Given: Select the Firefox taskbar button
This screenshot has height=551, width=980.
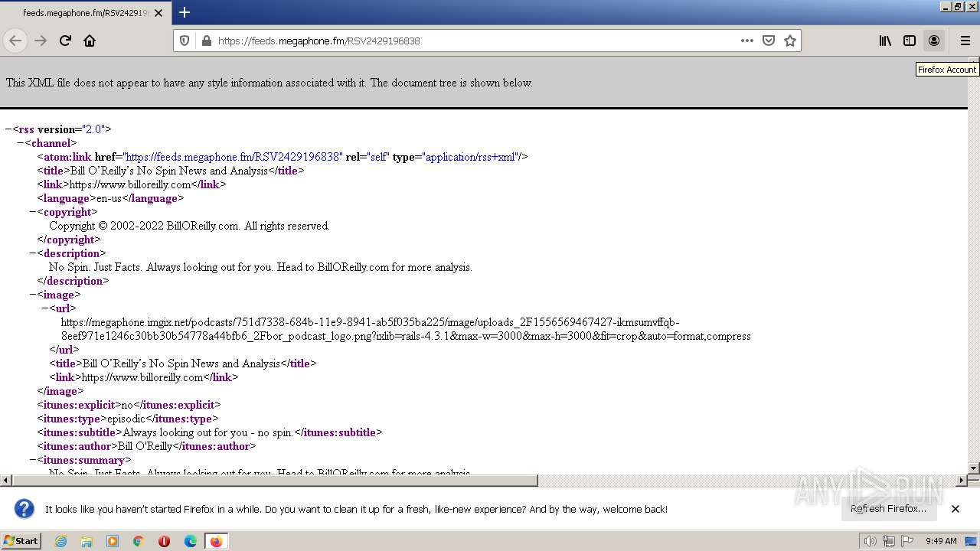Looking at the screenshot, I should click(x=216, y=541).
